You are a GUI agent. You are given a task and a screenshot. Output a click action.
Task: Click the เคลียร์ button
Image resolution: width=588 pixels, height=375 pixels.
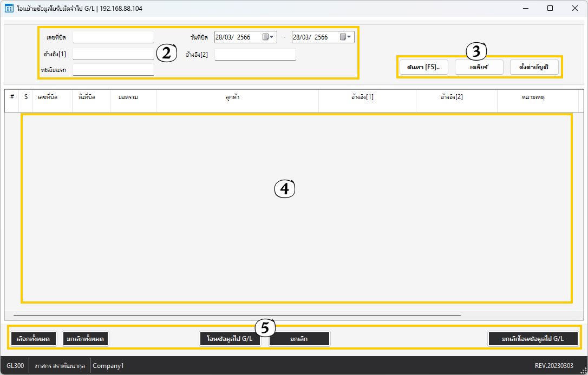(479, 67)
